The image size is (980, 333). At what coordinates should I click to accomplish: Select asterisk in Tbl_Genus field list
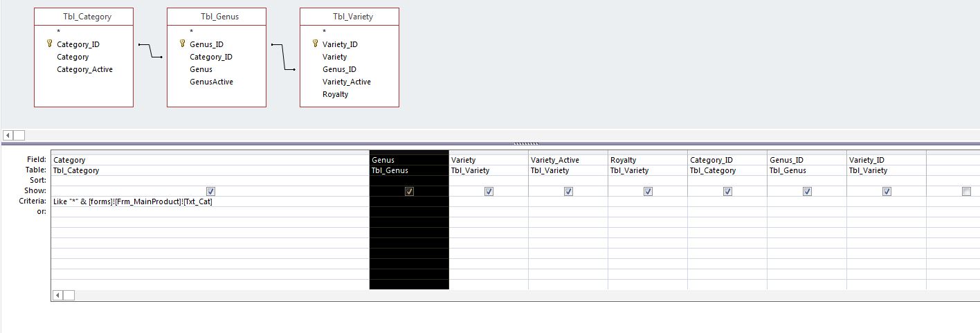point(192,32)
